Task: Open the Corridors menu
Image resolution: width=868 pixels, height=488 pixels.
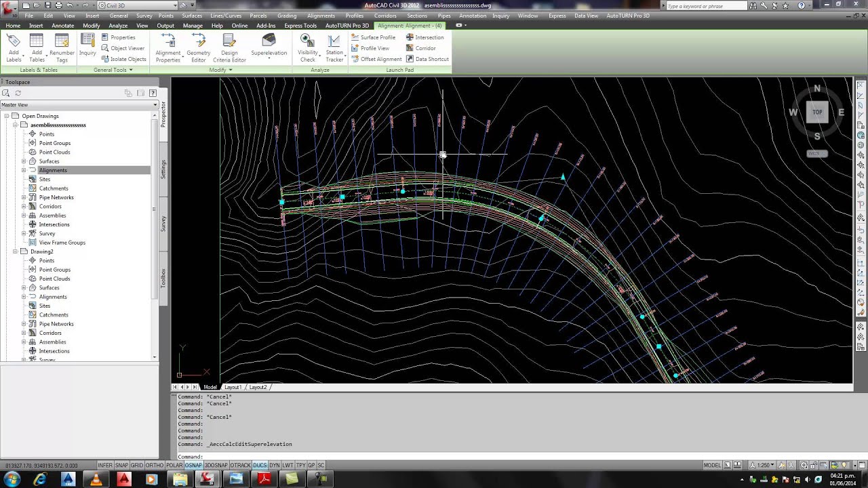Action: coord(385,16)
